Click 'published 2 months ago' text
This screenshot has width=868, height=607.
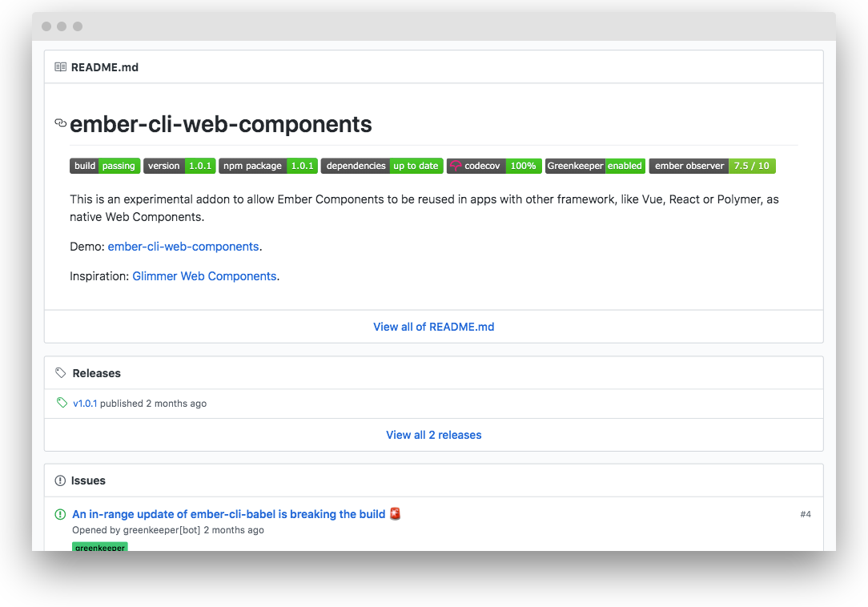153,403
